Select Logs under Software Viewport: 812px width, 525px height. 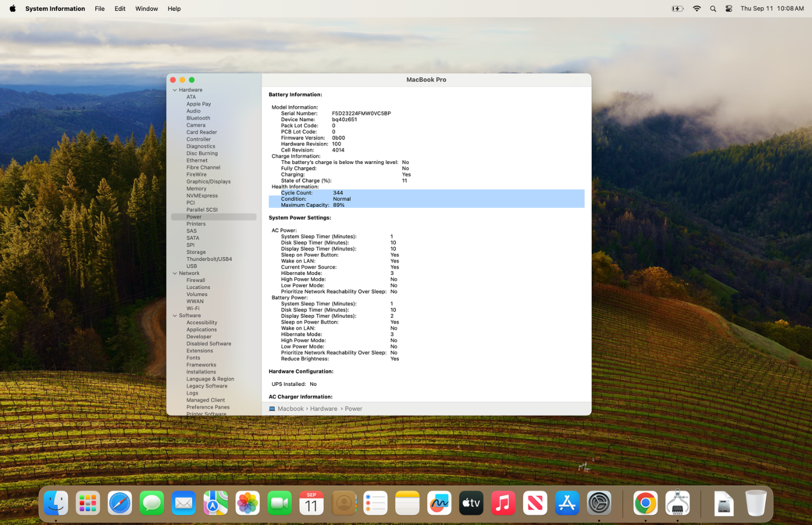(x=192, y=393)
